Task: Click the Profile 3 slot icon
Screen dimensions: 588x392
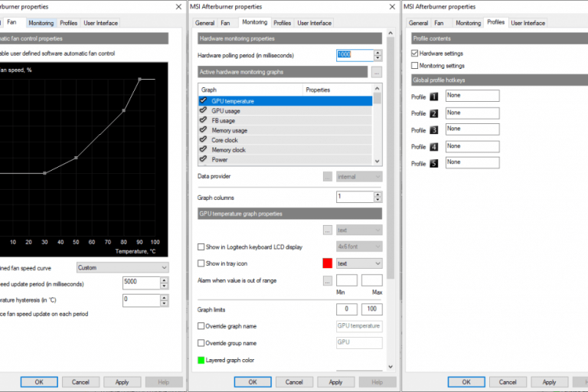Action: point(433,130)
